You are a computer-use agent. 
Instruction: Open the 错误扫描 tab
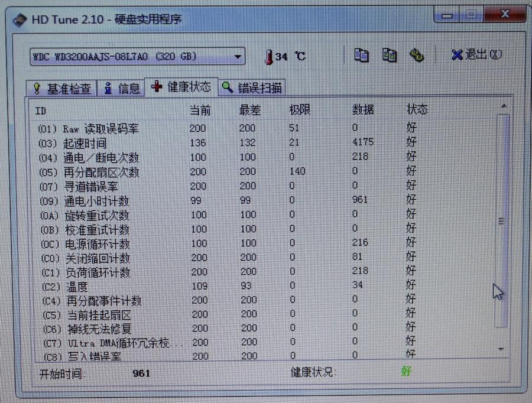tap(251, 88)
